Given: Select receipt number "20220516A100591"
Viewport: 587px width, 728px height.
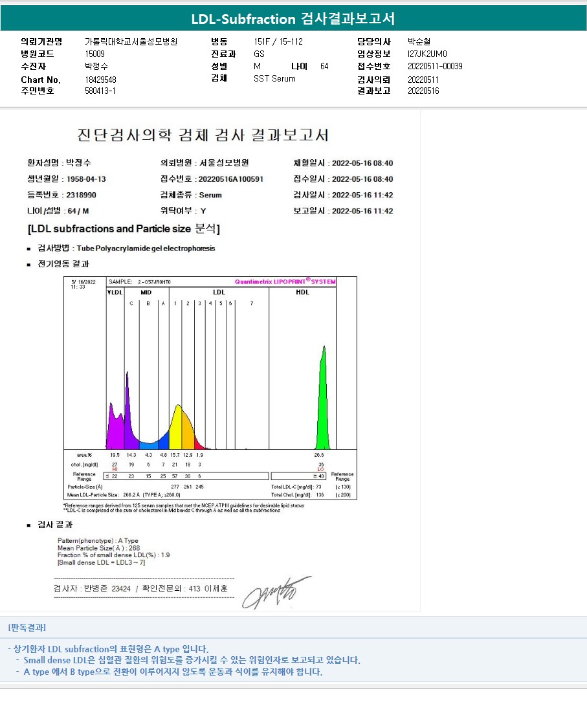Looking at the screenshot, I should [231, 179].
